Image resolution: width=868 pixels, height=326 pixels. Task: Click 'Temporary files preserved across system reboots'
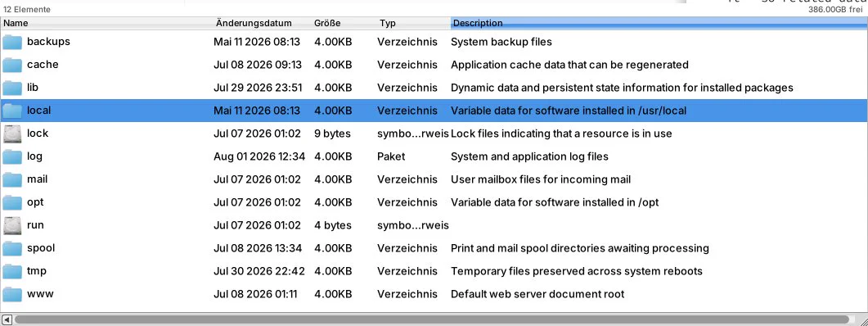click(577, 272)
